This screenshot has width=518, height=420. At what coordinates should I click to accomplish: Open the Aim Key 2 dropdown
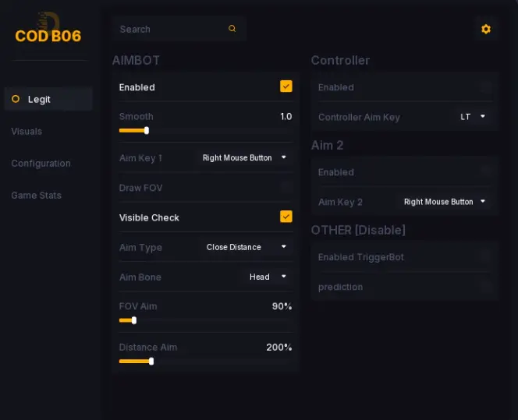click(x=445, y=202)
